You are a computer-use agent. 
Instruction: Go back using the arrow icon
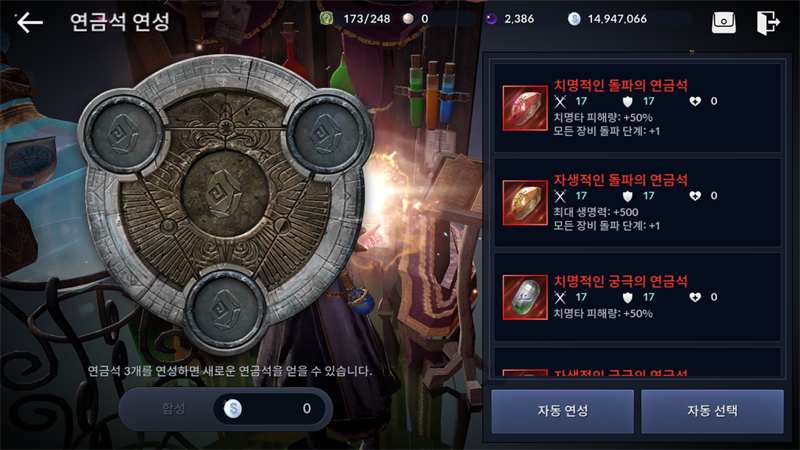click(30, 22)
